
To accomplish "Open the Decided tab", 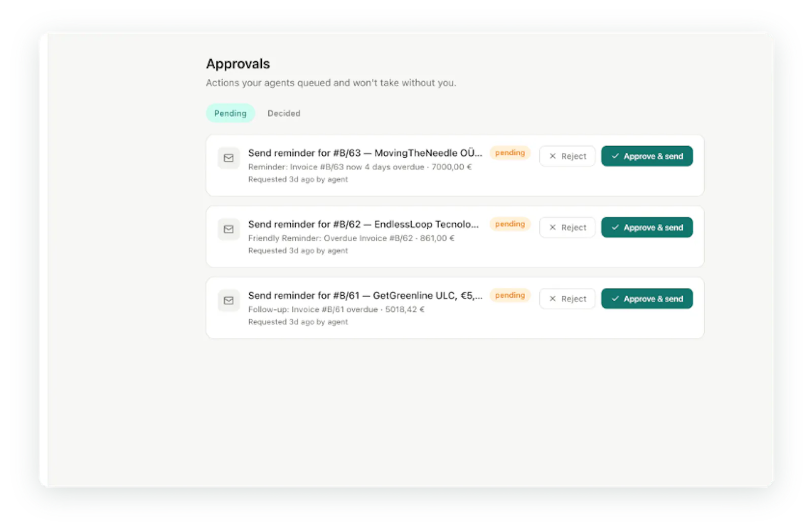I will pos(284,113).
